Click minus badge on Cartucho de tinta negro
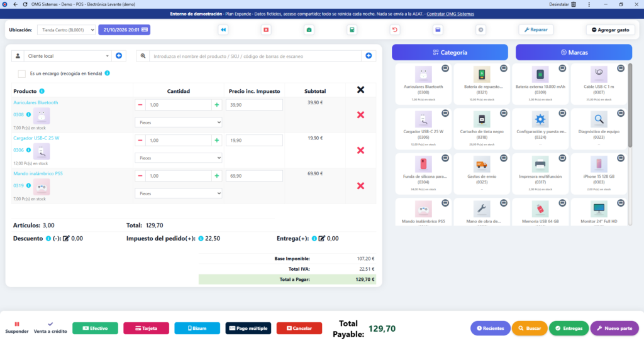 tap(504, 113)
